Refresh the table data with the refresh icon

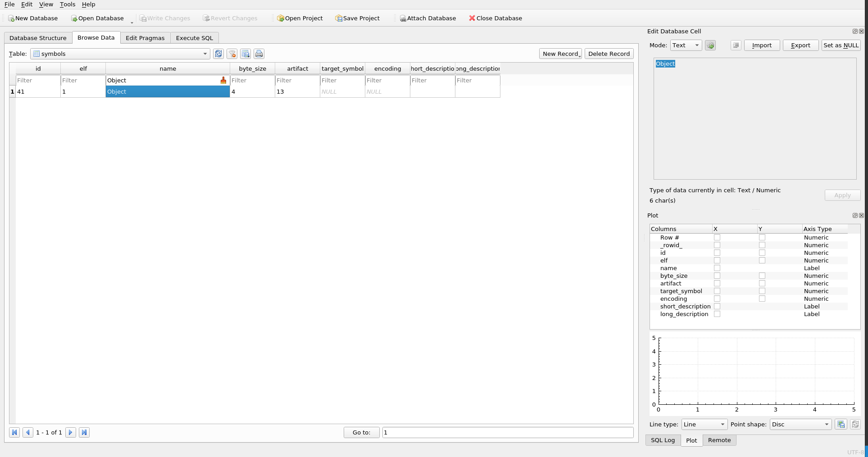click(x=218, y=54)
